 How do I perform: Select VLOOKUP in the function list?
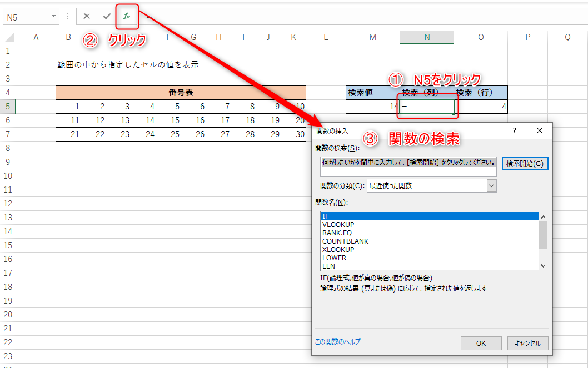click(430, 225)
